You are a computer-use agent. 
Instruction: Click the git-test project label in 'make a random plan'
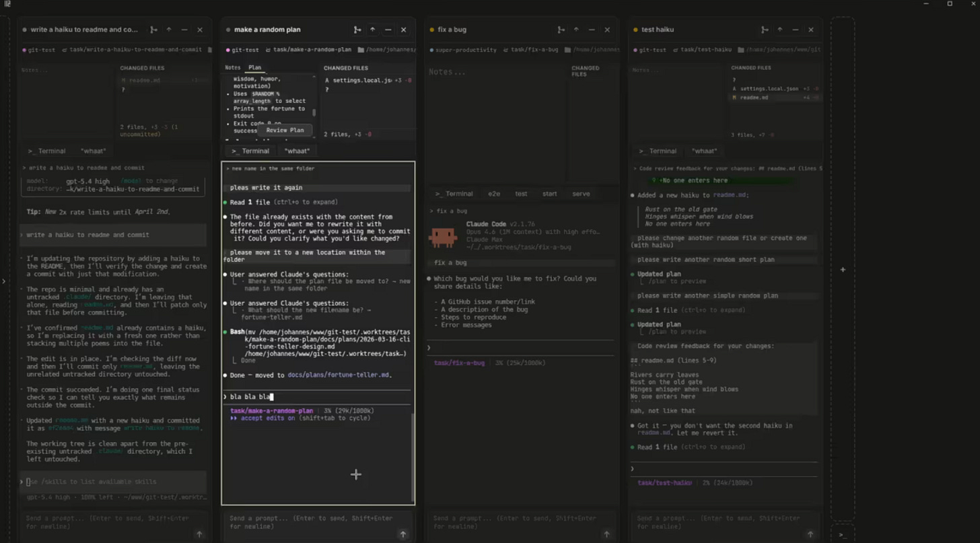coord(242,50)
